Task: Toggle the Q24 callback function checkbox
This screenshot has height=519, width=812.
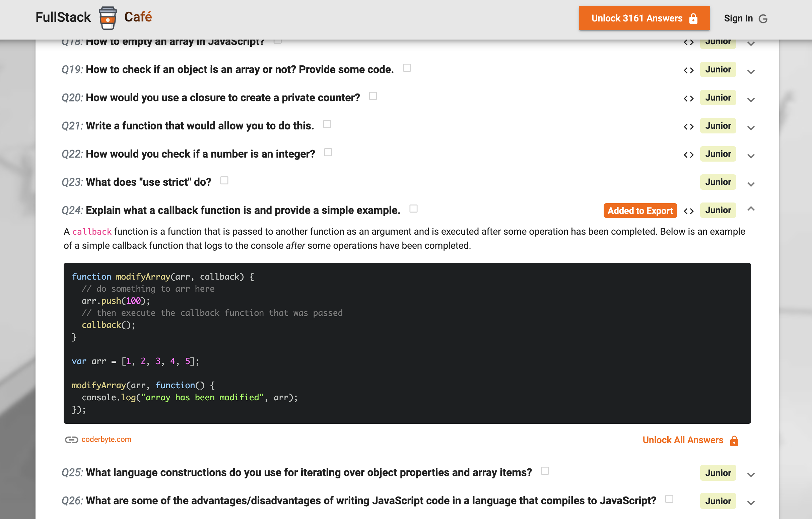Action: pos(413,209)
